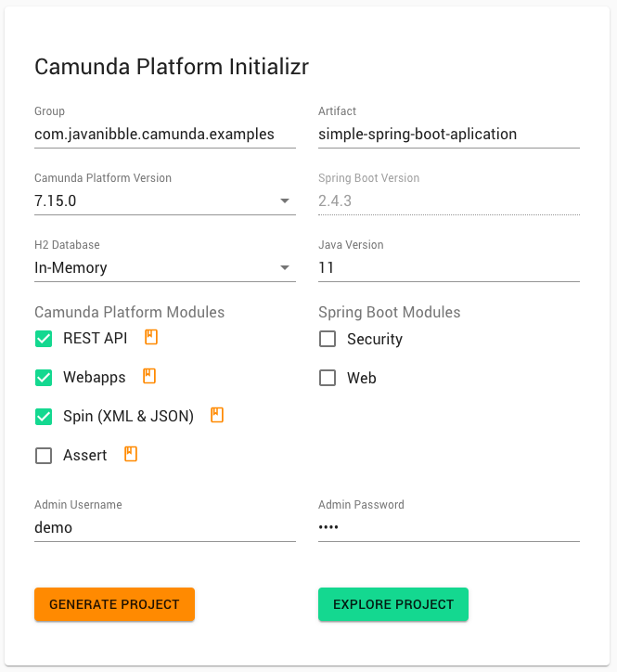
Task: Uncheck the Webapps module checkbox
Action: [44, 378]
